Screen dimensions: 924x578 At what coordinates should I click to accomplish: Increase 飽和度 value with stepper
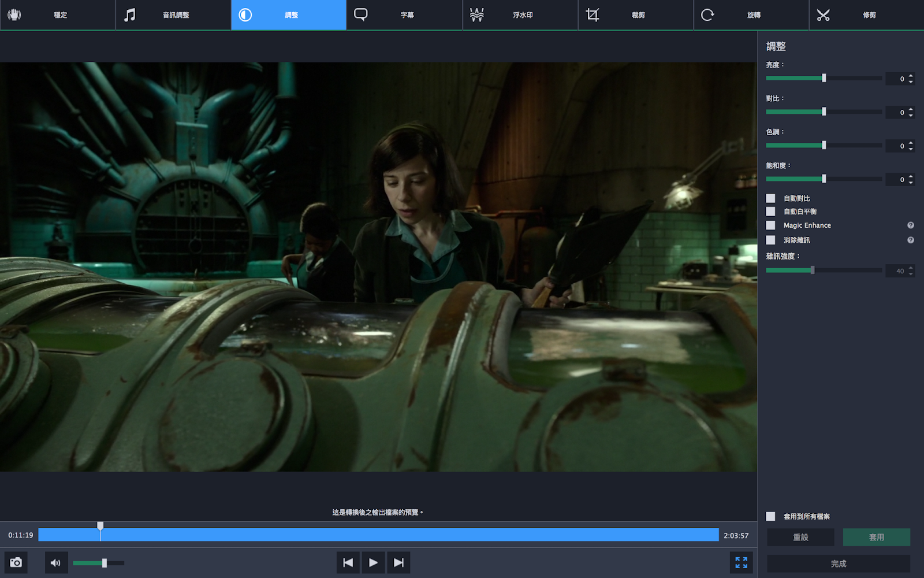(x=911, y=176)
